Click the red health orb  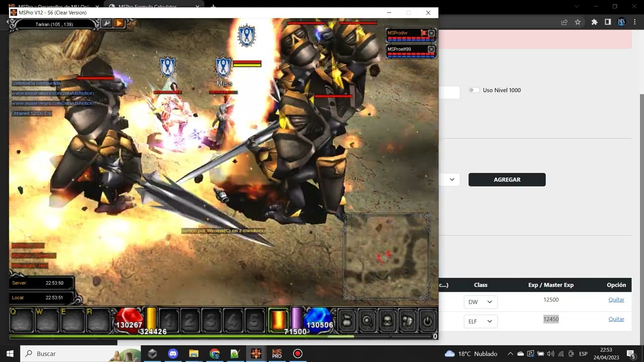[129, 320]
